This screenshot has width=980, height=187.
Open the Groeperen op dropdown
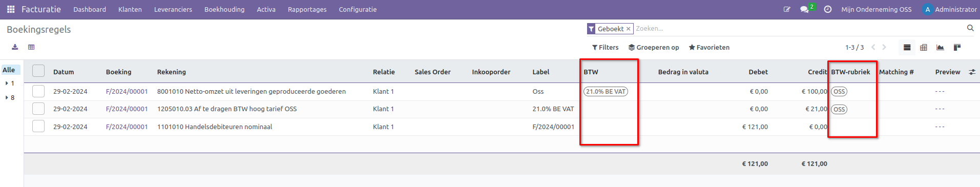[654, 47]
